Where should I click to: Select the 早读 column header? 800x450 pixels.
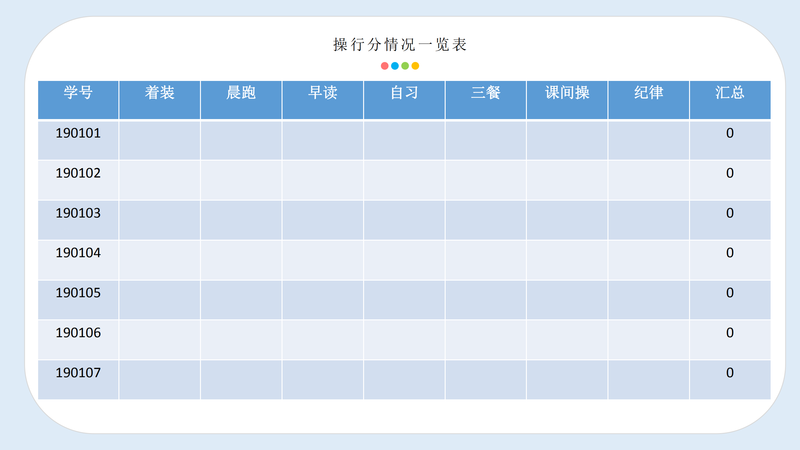(x=322, y=99)
